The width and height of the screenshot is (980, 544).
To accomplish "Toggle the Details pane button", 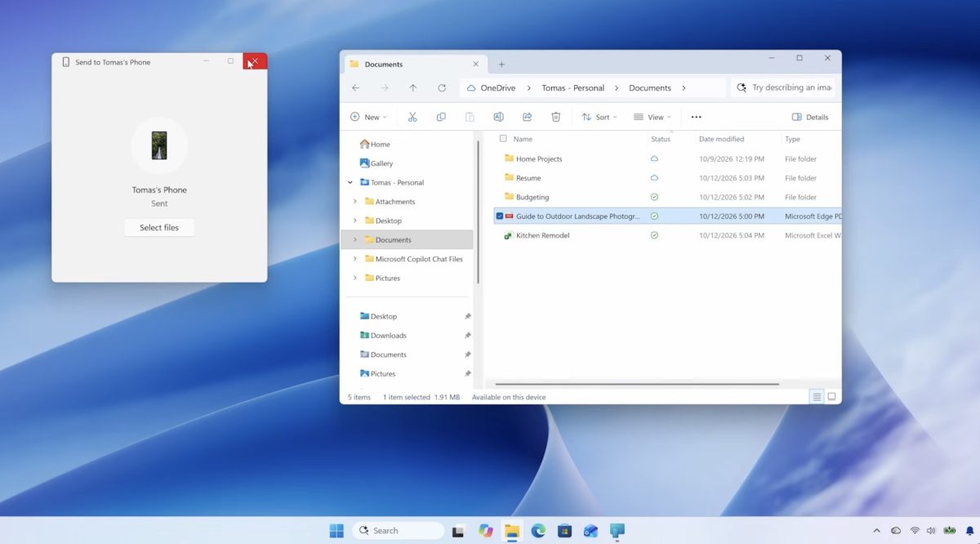I will [810, 117].
